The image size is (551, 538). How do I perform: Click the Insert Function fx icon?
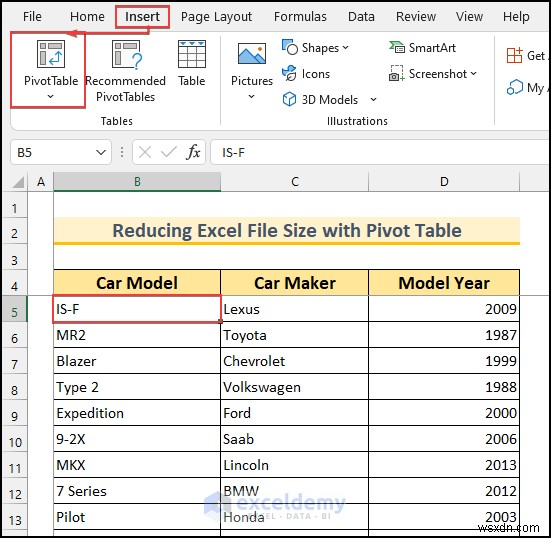[193, 153]
